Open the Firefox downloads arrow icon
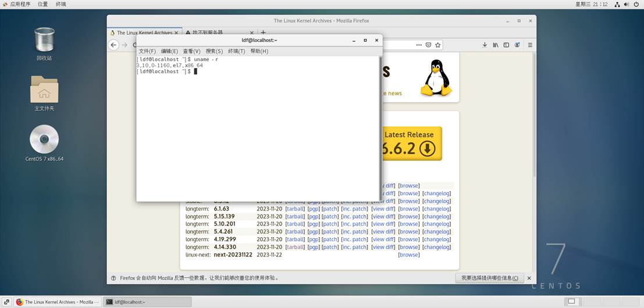Screen dimensions: 644x308 point(485,45)
